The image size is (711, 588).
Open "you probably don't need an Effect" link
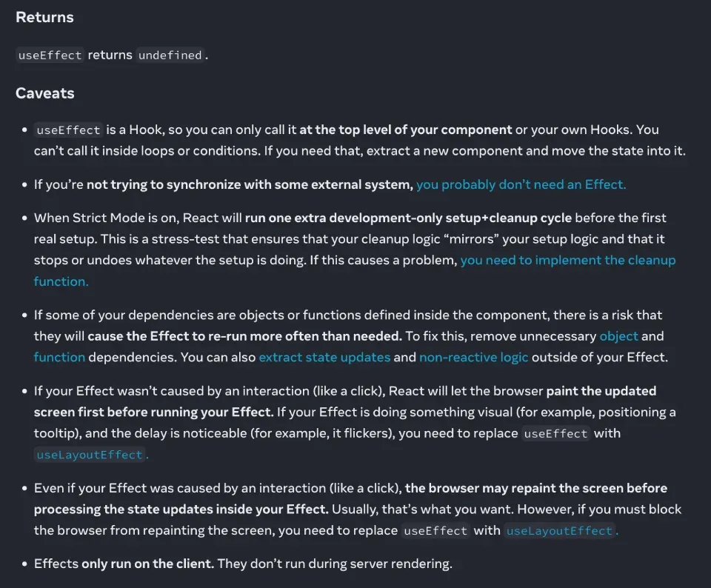pos(521,184)
